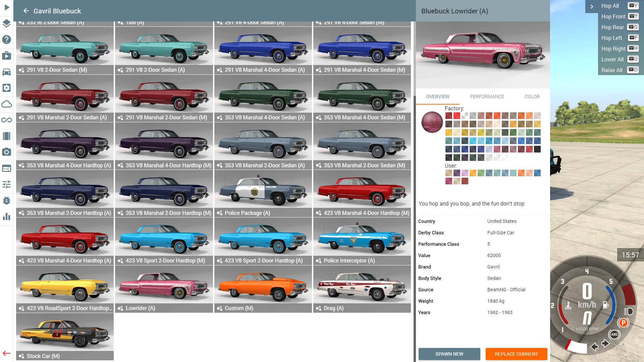644x362 pixels.
Task: Open the help question mark icon
Action: 7,40
